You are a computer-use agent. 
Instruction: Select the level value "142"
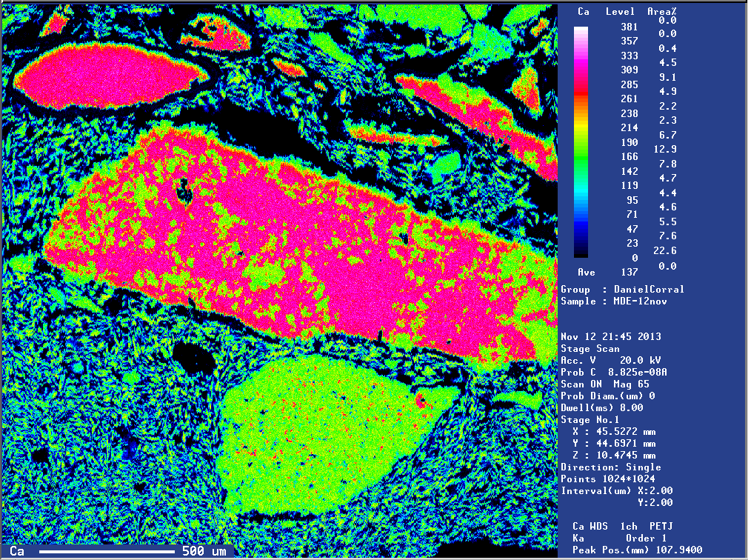(630, 171)
